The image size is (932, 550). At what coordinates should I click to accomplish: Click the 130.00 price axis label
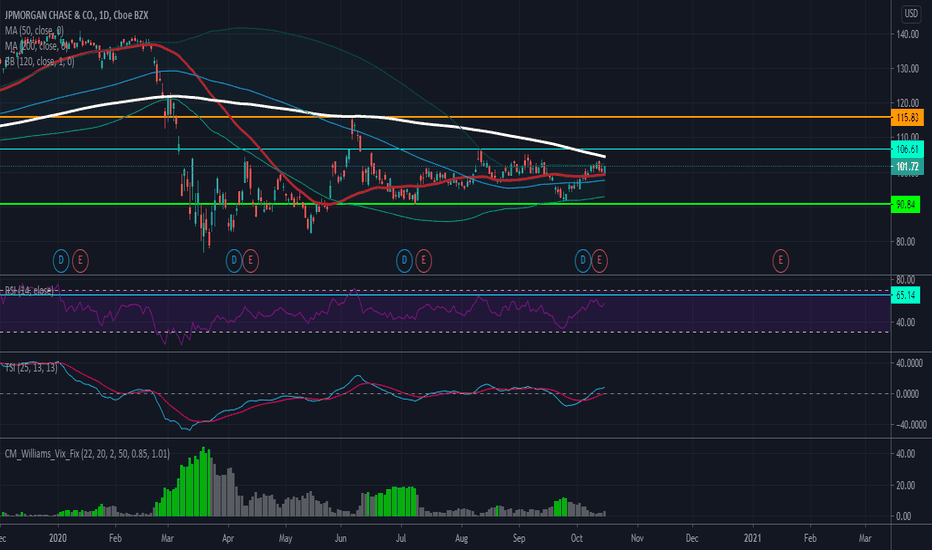908,69
